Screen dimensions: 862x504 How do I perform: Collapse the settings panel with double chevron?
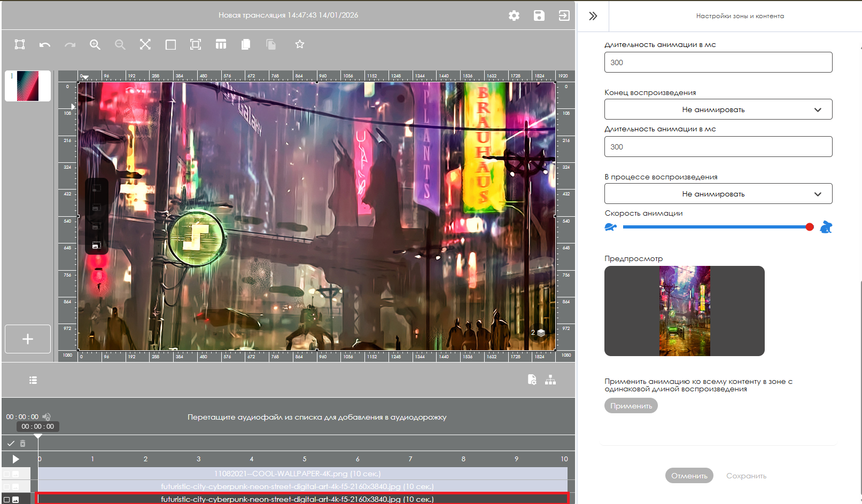tap(593, 16)
